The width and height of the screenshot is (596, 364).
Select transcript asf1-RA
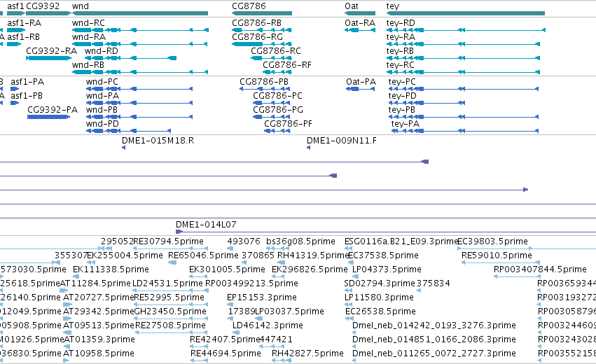pyautogui.click(x=24, y=23)
